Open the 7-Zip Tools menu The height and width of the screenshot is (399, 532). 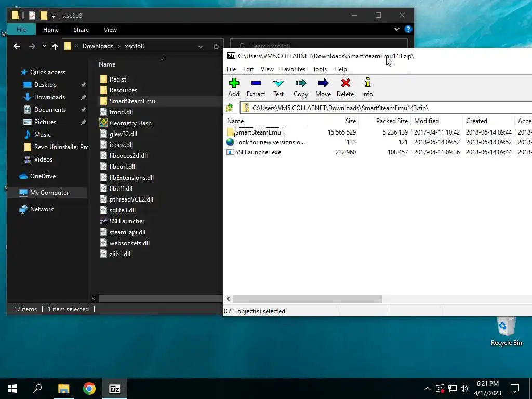click(x=320, y=69)
